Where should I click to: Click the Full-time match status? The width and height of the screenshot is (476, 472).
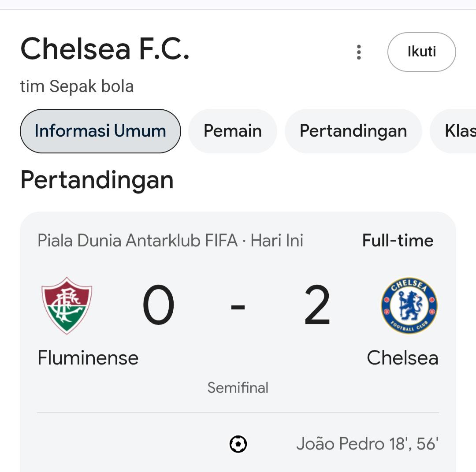pyautogui.click(x=398, y=241)
